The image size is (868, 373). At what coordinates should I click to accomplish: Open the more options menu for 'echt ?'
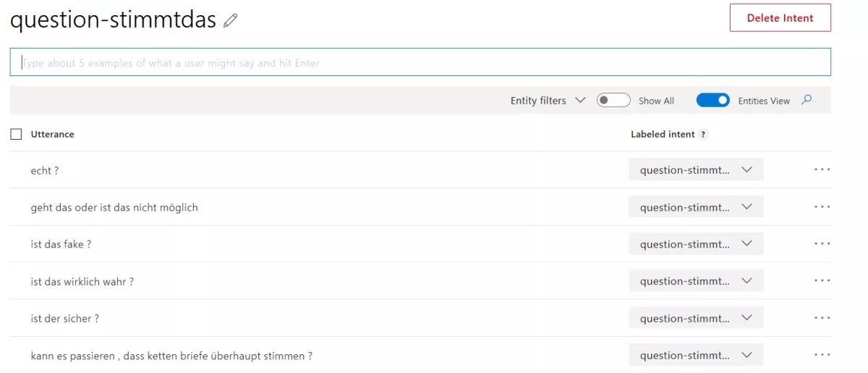(822, 169)
